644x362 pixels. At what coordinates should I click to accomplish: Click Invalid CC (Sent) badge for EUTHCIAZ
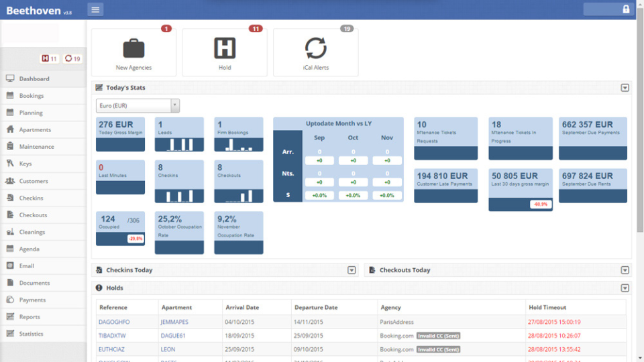click(x=438, y=349)
